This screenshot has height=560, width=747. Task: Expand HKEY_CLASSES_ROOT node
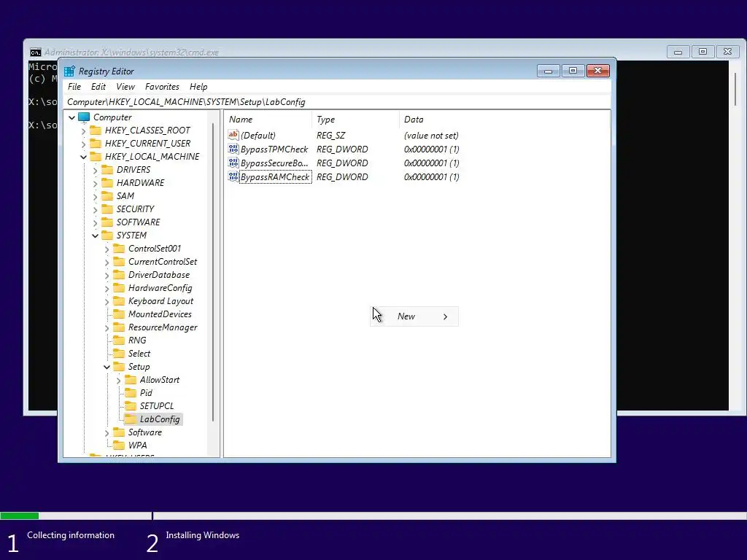(84, 131)
